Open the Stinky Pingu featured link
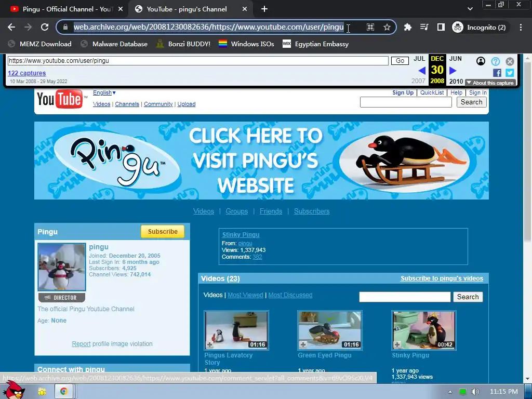This screenshot has height=399, width=532. click(x=241, y=235)
